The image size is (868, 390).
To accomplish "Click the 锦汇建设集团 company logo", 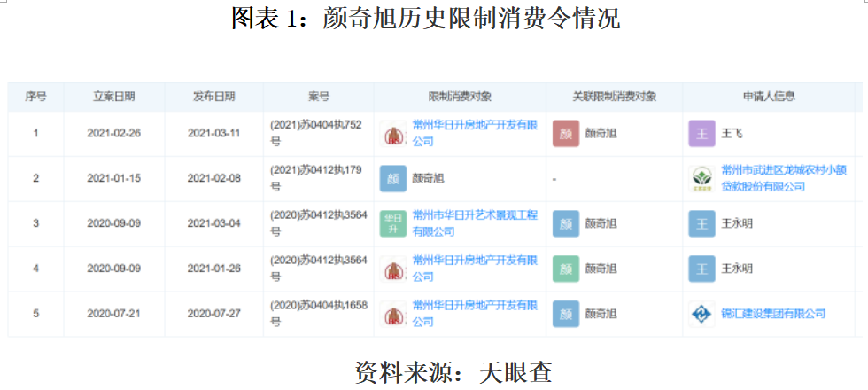I will coord(701,314).
